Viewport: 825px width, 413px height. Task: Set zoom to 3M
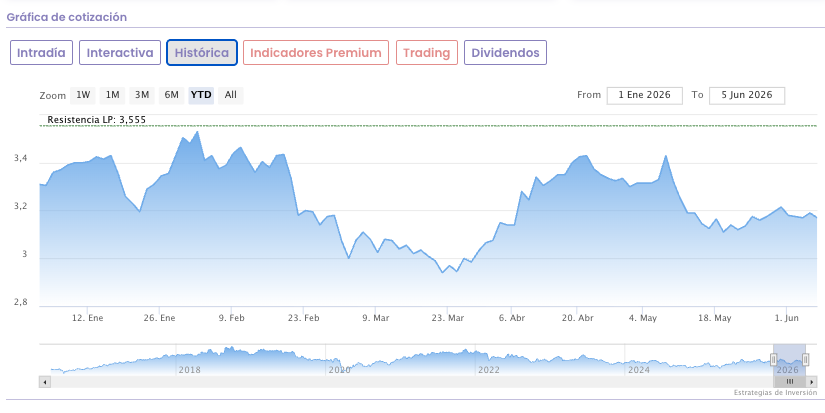pyautogui.click(x=142, y=95)
